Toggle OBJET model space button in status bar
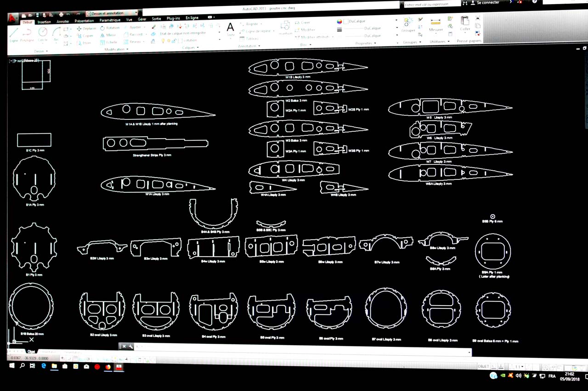Image resolution: width=588 pixels, height=391 pixels. 483,366
